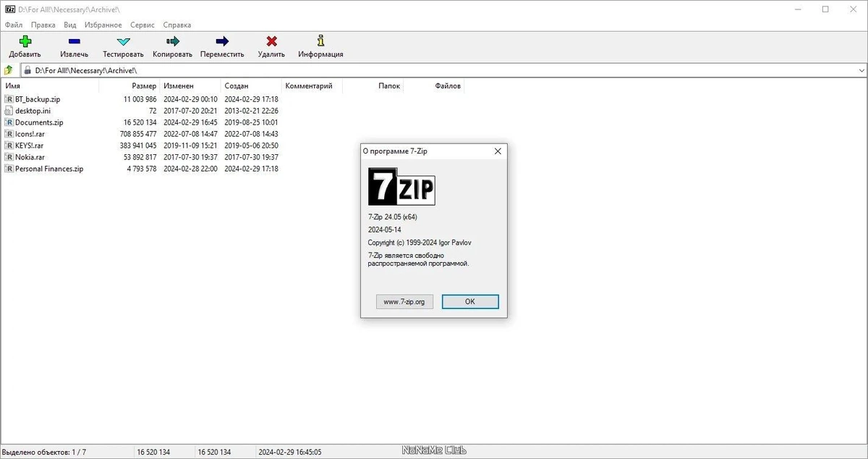
Task: Click the red X Удалить icon
Action: (x=271, y=41)
